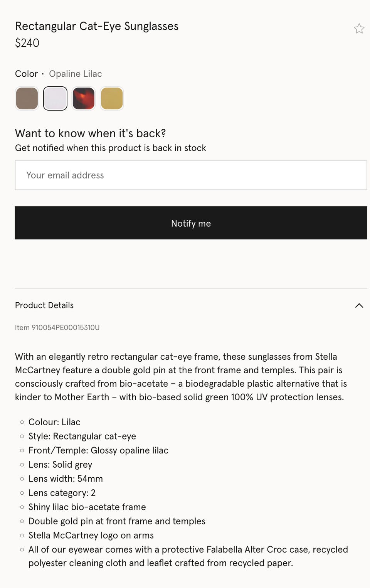Click the Product Details section heading
This screenshot has width=370, height=588.
(x=44, y=305)
